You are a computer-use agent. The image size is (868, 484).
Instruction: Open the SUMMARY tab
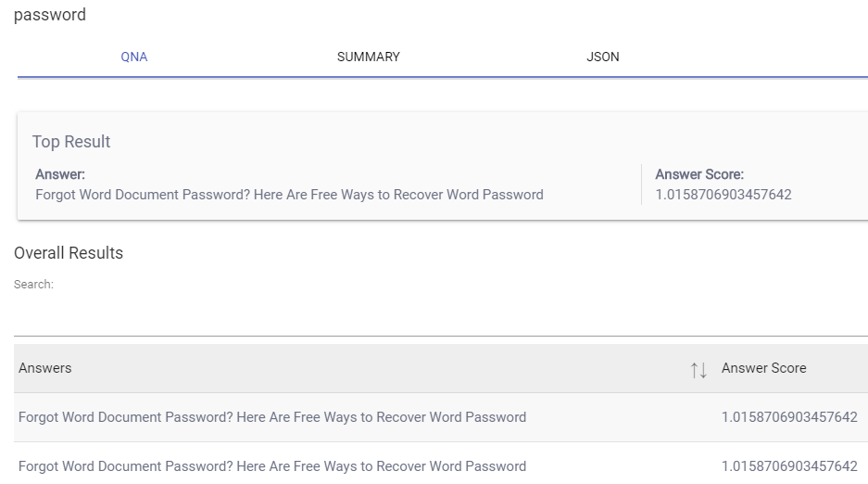(369, 57)
